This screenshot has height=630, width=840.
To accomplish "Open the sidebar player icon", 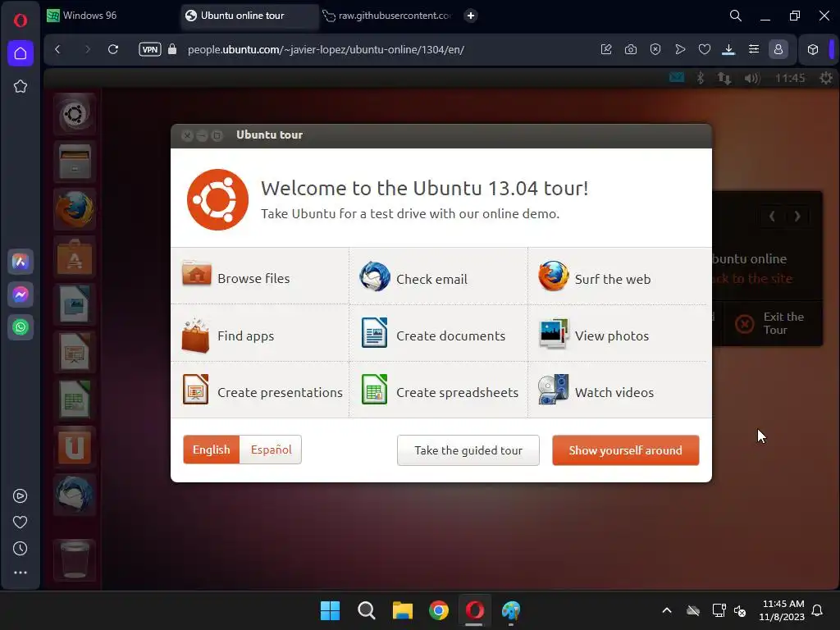I will pos(20,495).
